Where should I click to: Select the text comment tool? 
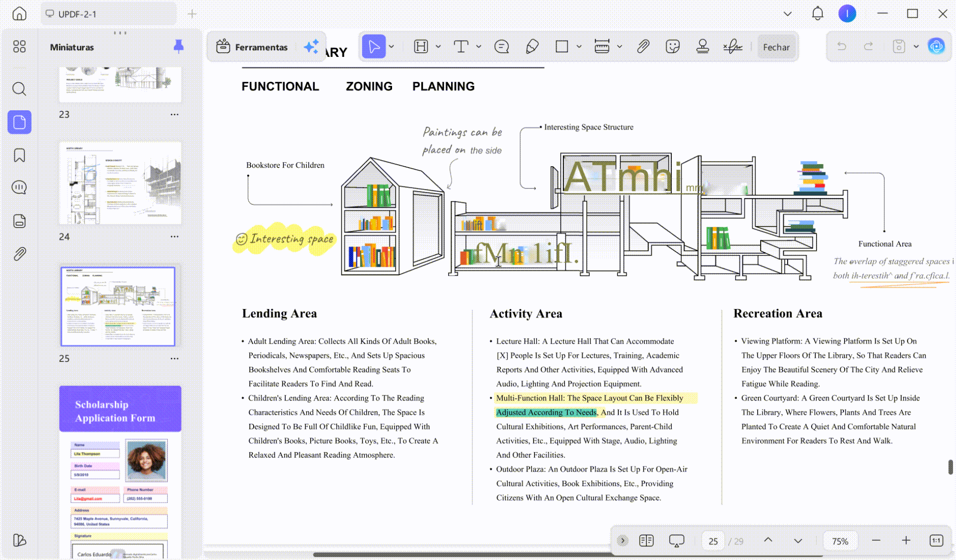(461, 47)
